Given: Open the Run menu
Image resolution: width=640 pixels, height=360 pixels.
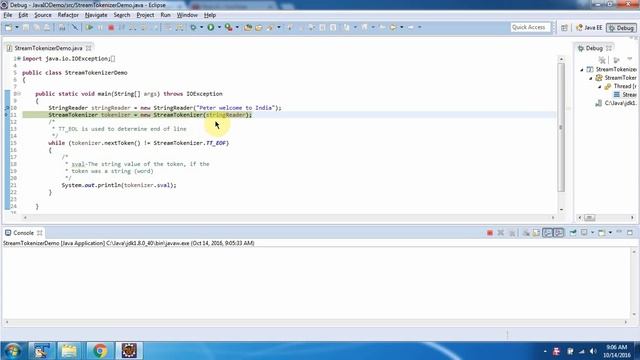Looking at the screenshot, I should [x=165, y=15].
